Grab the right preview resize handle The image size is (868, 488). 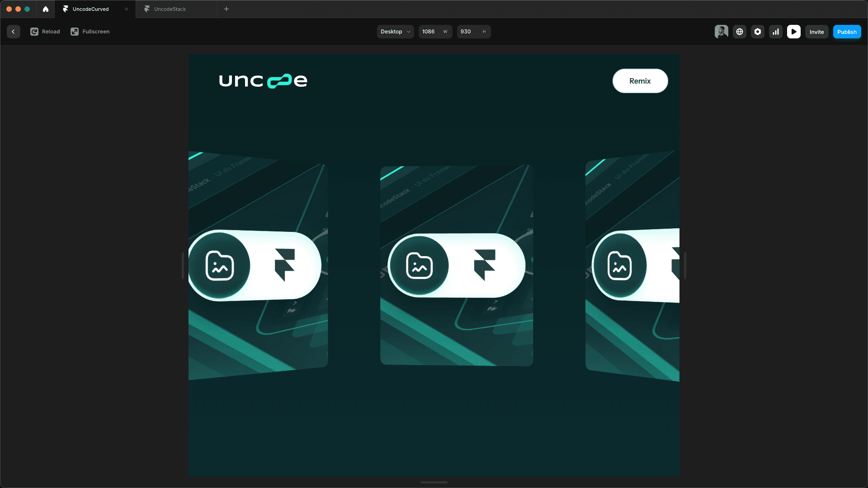pos(685,266)
